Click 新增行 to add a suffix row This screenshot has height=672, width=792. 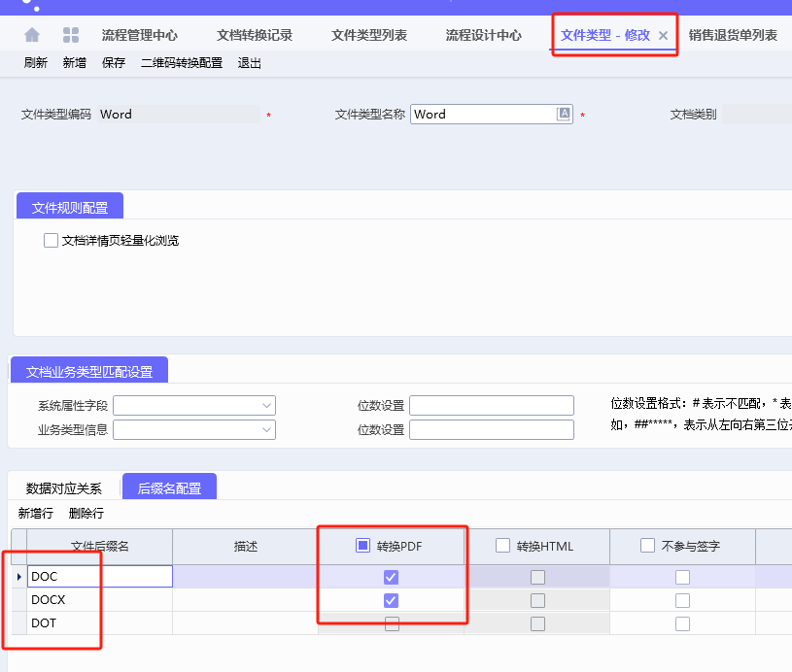pos(37,512)
